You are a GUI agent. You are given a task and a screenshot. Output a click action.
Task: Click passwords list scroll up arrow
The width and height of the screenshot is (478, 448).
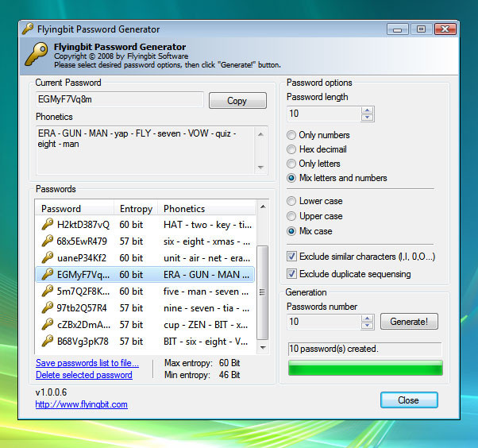coord(263,207)
